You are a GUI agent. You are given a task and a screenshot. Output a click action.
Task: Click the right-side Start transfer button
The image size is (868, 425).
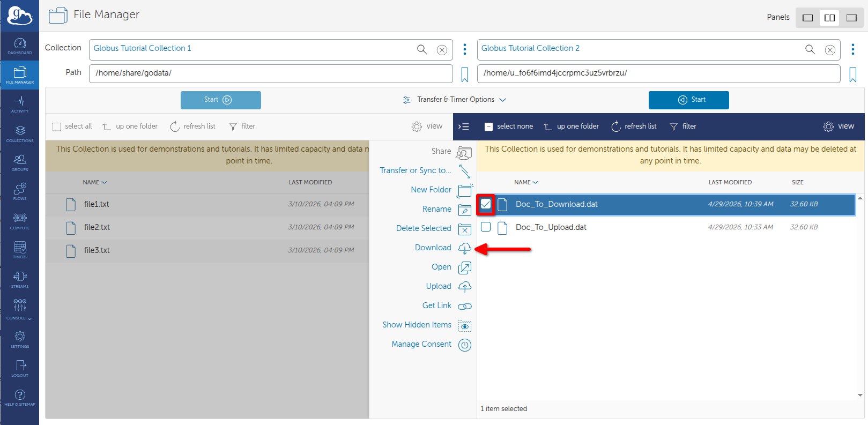coord(689,100)
